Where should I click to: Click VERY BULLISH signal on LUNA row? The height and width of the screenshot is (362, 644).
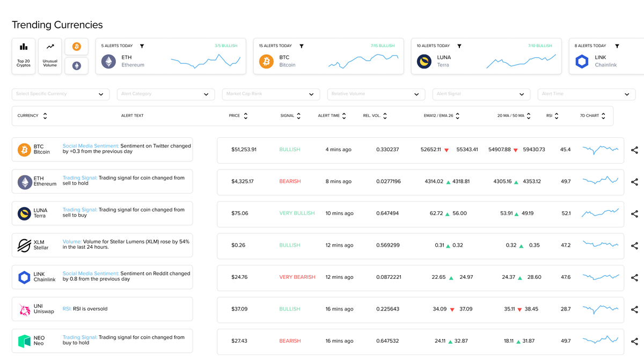coord(297,213)
